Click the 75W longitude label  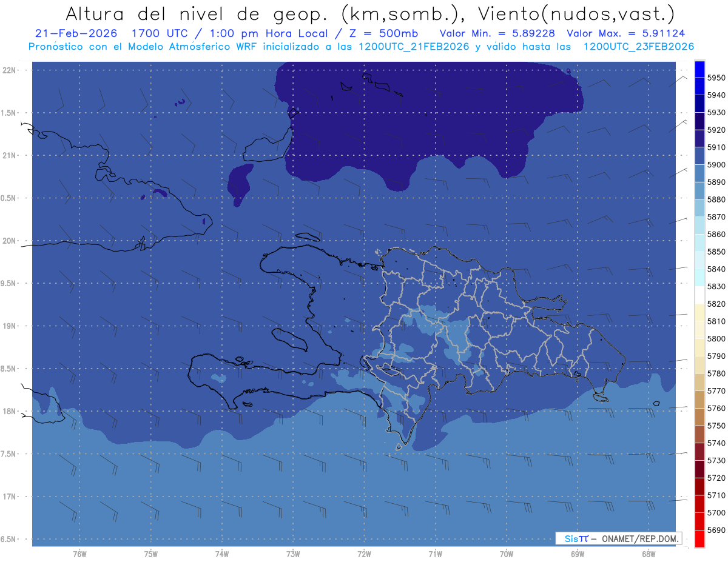click(150, 554)
